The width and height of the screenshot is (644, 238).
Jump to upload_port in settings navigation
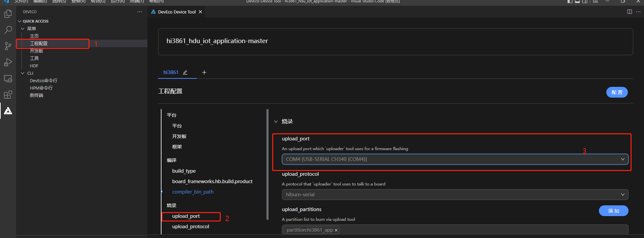186,216
